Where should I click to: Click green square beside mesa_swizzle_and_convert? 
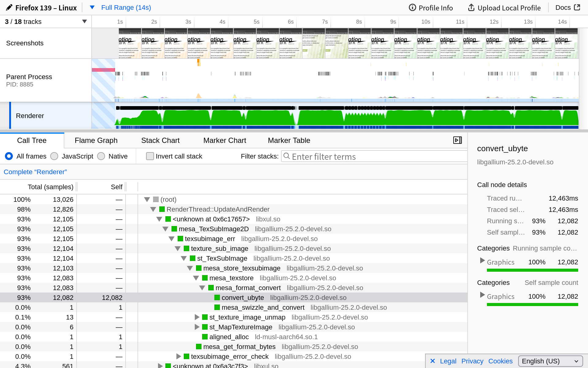tap(217, 307)
